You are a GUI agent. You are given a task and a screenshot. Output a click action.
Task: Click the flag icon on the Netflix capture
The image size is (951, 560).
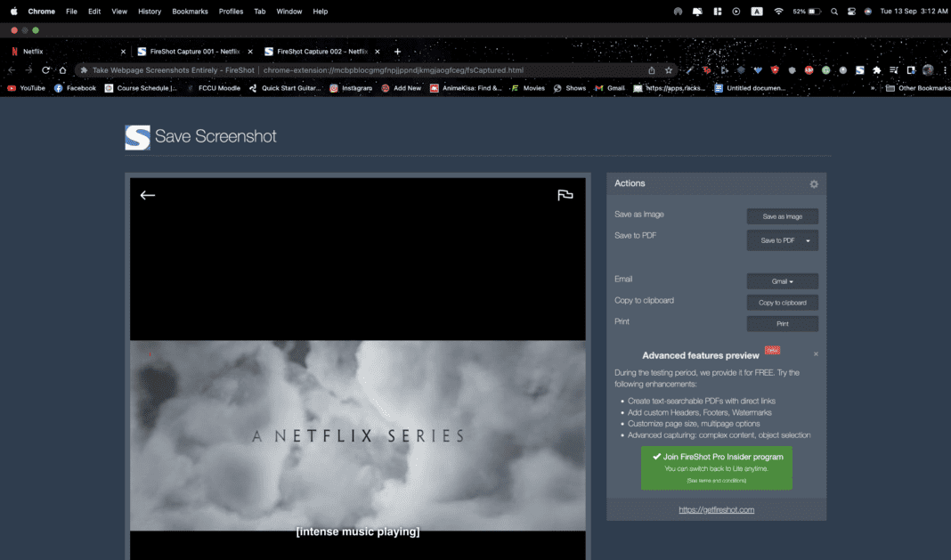[565, 195]
